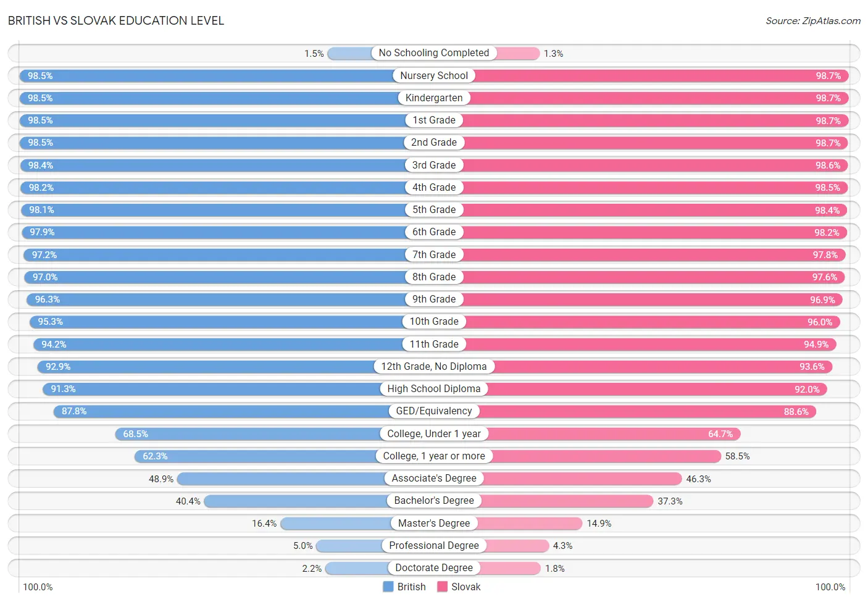Open the ZipAtlas.com source link
The width and height of the screenshot is (868, 602).
[x=813, y=20]
